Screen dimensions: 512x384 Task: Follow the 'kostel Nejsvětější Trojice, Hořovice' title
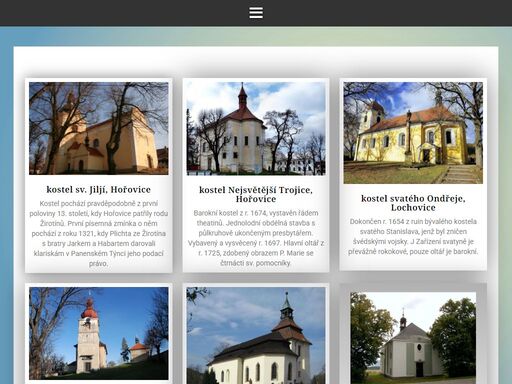point(256,194)
